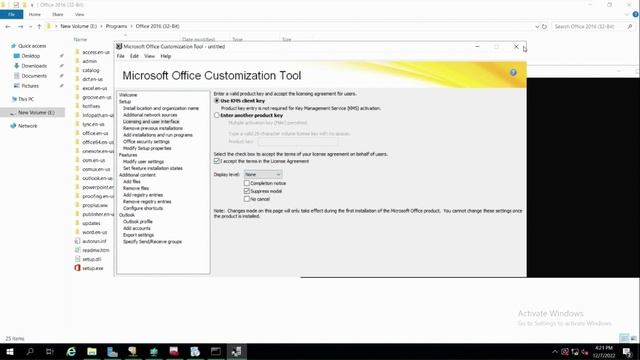
Task: Select Network in the navigation pane
Action: [x=27, y=126]
